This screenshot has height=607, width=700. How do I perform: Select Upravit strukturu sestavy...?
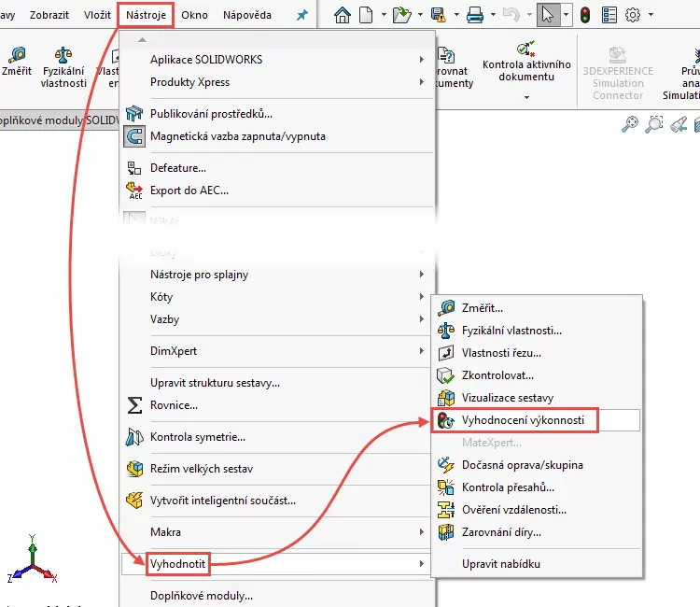(277, 383)
